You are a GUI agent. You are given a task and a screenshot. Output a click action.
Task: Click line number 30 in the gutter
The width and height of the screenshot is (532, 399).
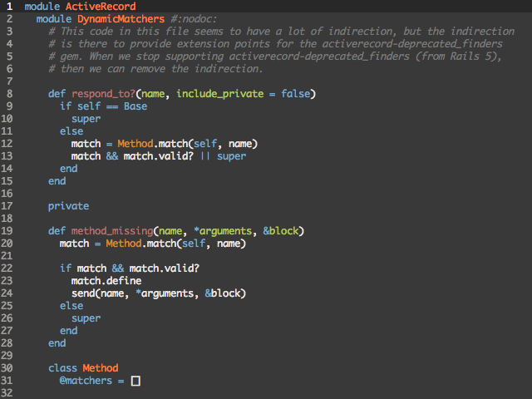click(7, 368)
